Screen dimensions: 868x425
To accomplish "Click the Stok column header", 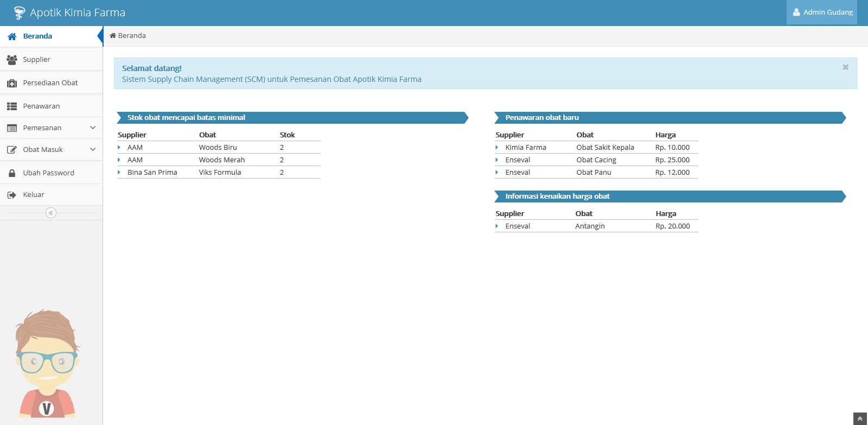I will [288, 135].
